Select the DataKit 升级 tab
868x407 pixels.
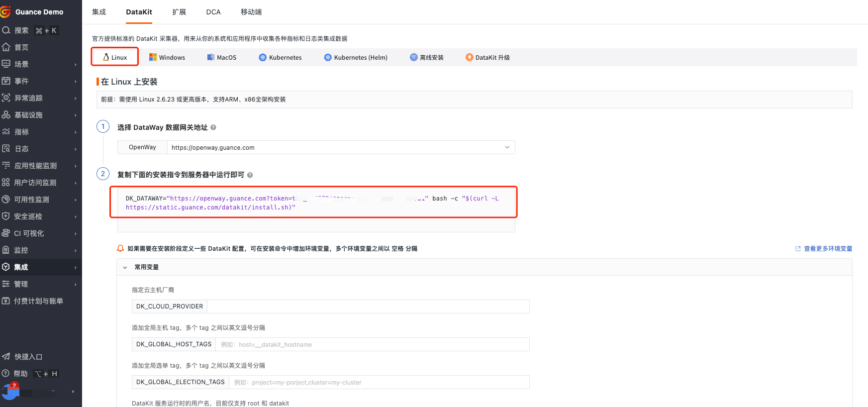tap(487, 57)
